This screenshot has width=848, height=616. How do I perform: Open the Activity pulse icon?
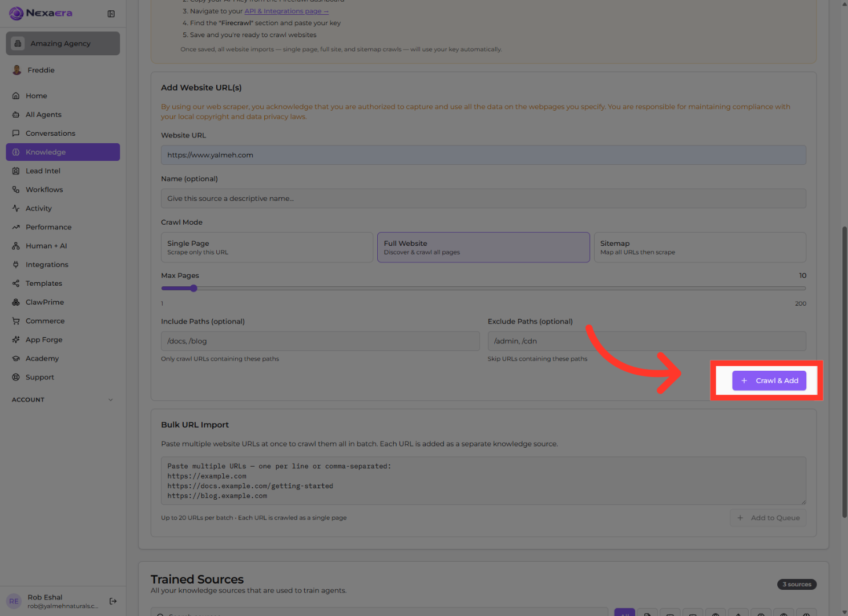[x=16, y=209]
